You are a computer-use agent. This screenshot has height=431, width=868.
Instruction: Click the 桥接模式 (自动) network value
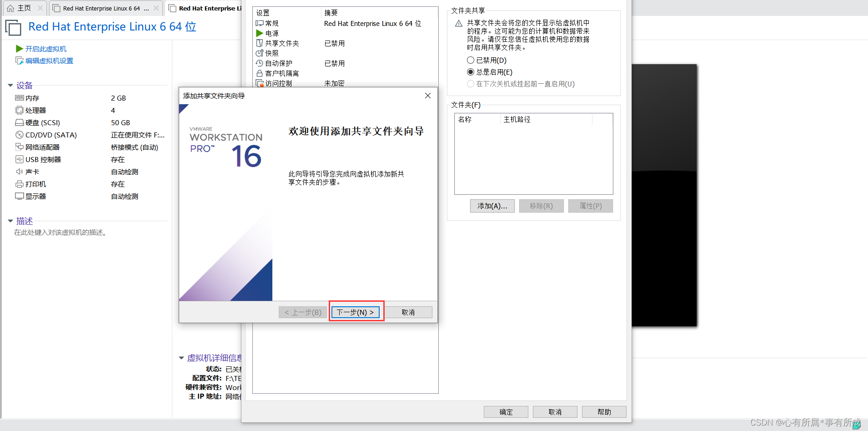[135, 147]
